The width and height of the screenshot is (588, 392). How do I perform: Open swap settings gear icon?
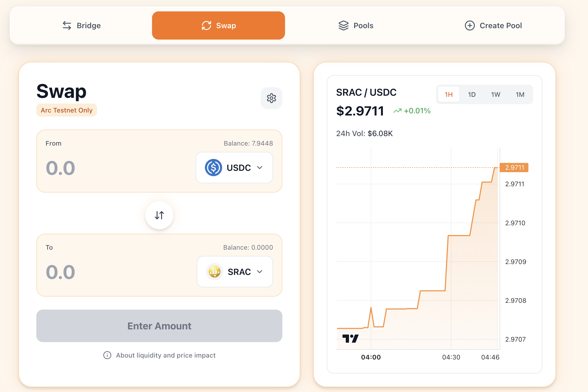[x=271, y=98]
